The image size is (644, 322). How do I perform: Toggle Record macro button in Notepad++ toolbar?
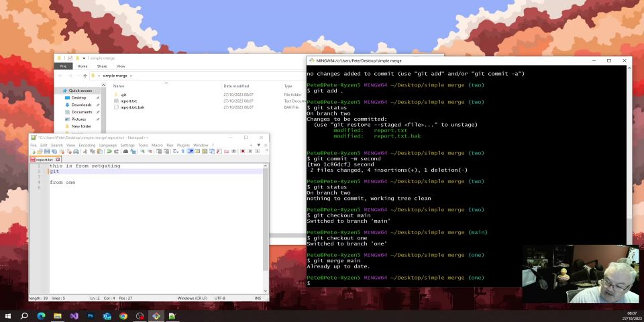pos(243,152)
